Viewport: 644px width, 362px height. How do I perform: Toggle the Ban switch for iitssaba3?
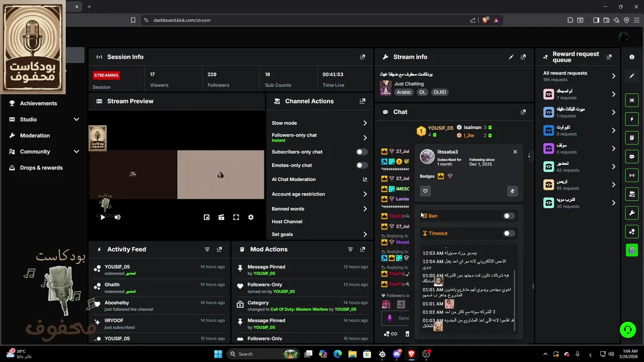(x=509, y=216)
